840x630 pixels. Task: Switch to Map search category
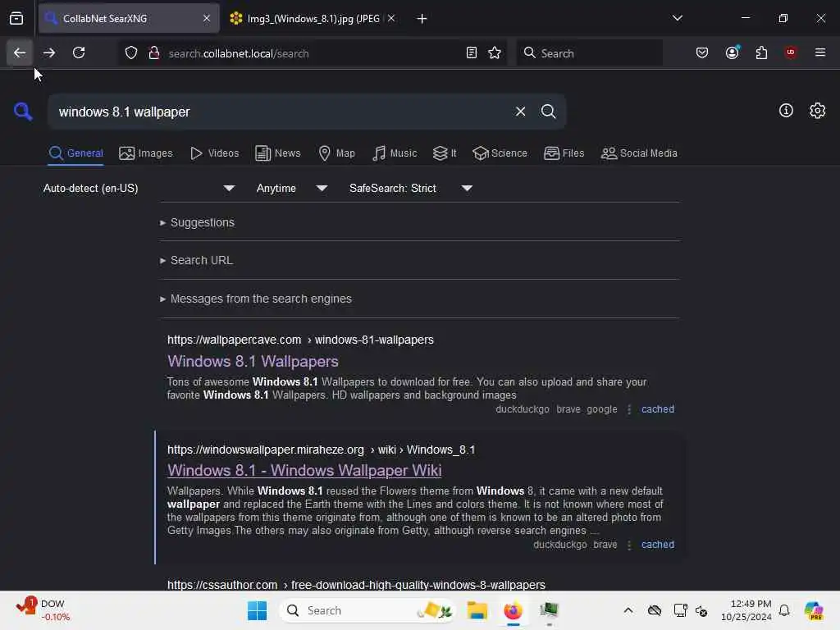(336, 153)
